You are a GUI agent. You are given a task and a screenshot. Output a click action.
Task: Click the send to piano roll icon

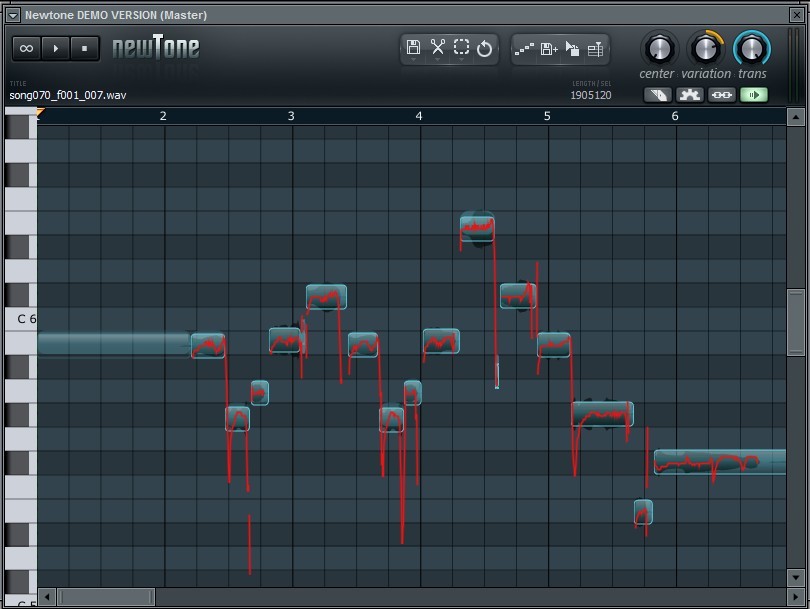click(524, 49)
